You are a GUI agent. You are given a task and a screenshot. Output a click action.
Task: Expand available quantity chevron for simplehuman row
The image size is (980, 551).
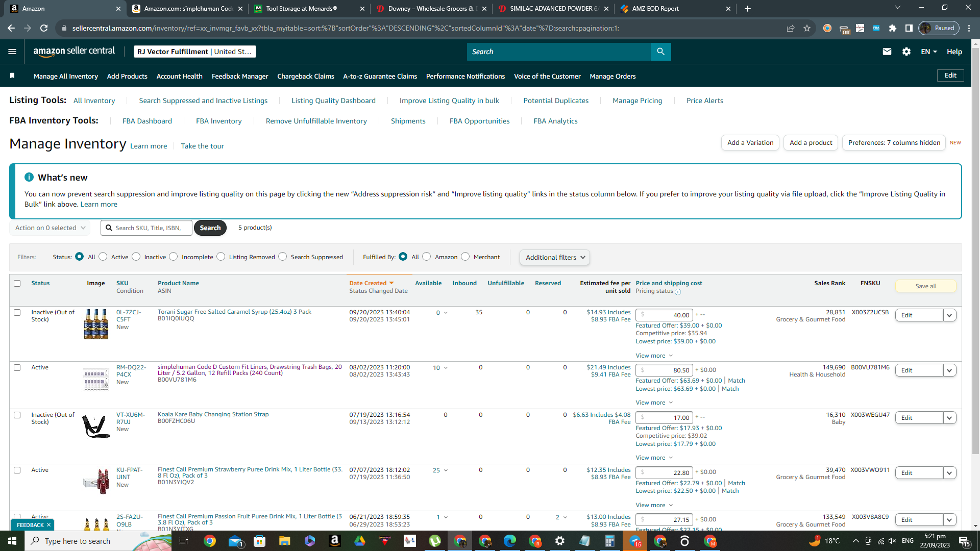(446, 368)
